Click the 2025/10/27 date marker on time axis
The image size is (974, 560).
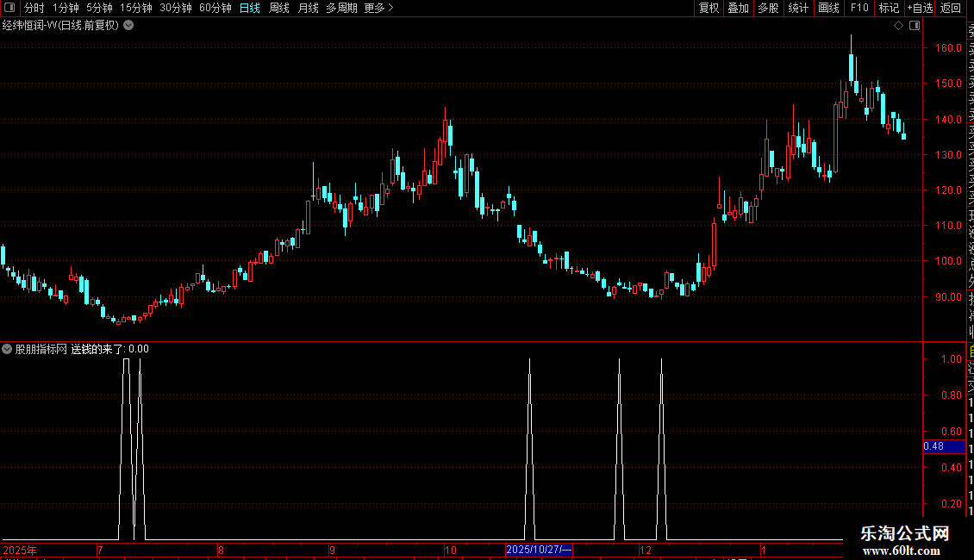[x=539, y=550]
